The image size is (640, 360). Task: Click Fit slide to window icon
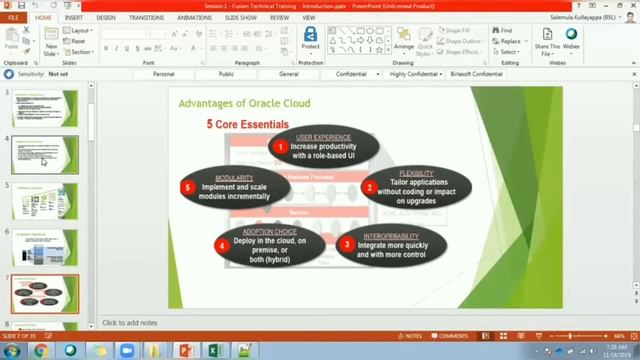[x=634, y=336]
